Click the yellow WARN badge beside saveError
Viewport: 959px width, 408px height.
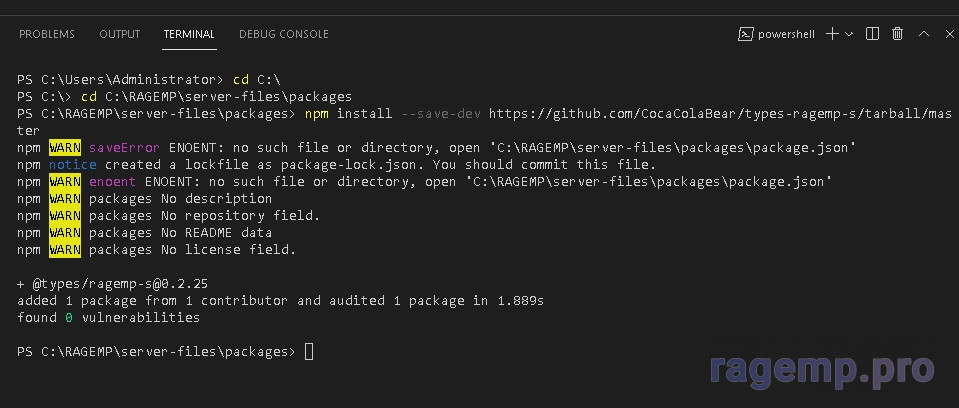click(x=64, y=148)
